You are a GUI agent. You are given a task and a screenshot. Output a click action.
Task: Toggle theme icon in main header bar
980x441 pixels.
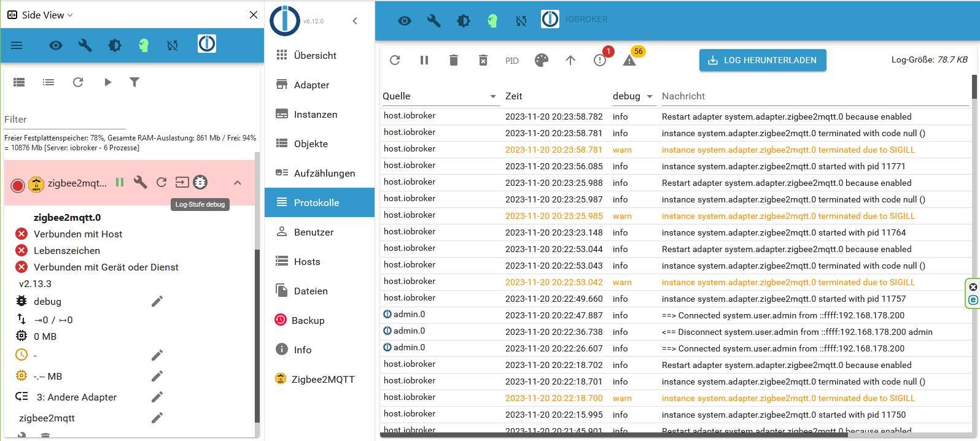pos(463,21)
